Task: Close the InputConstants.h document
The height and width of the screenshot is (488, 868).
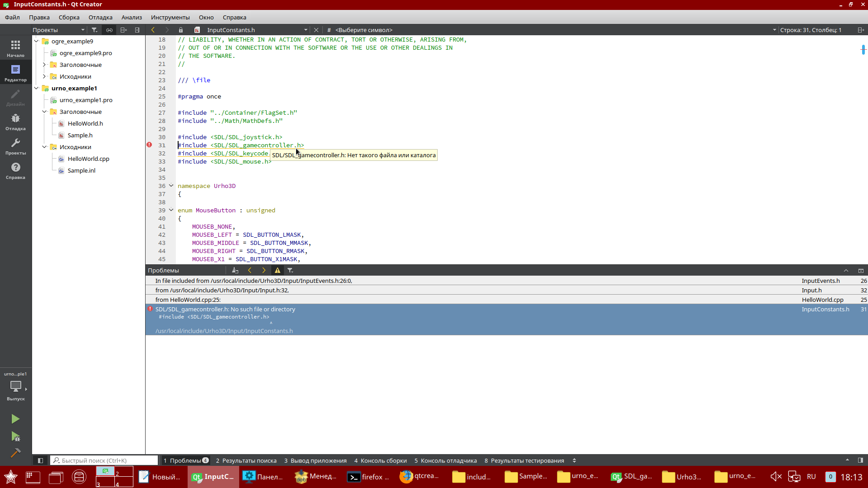Action: pyautogui.click(x=316, y=30)
